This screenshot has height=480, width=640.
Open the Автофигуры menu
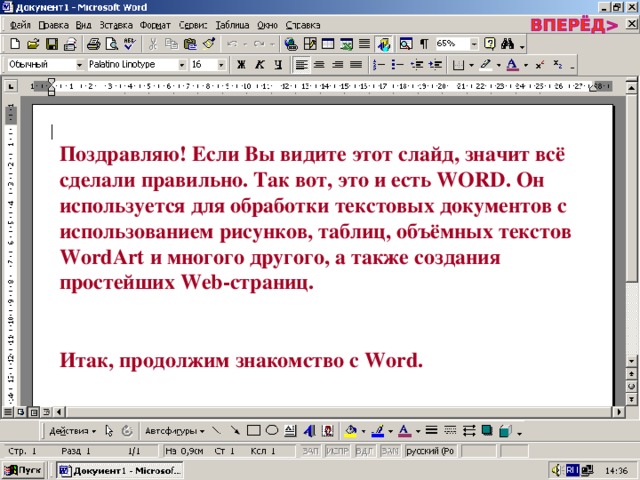point(175,431)
